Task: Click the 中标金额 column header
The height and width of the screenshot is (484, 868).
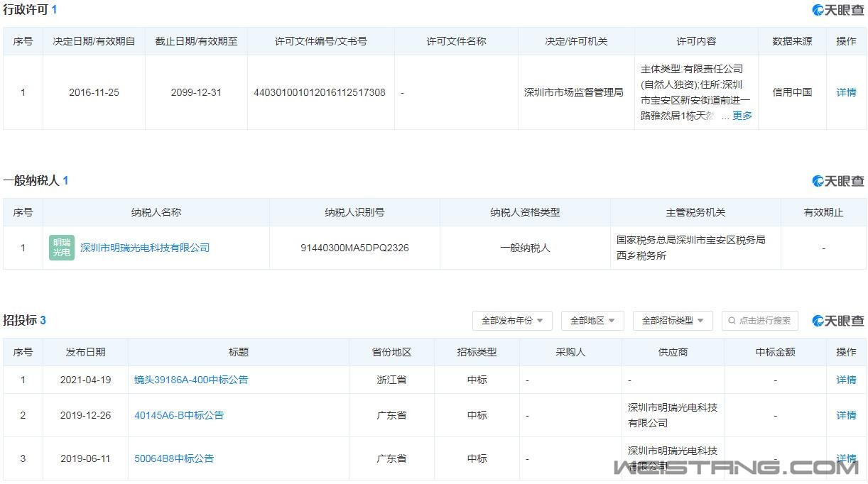Action: tap(775, 352)
